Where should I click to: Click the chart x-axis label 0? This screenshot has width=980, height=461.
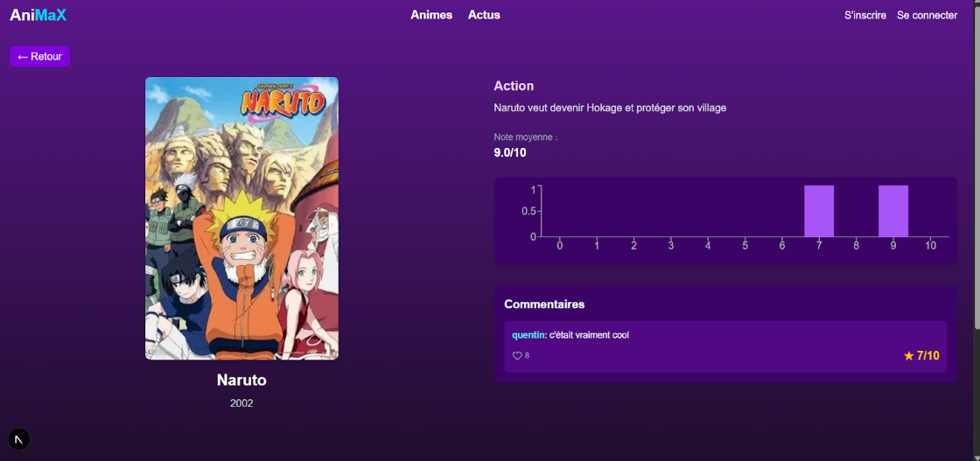point(559,246)
